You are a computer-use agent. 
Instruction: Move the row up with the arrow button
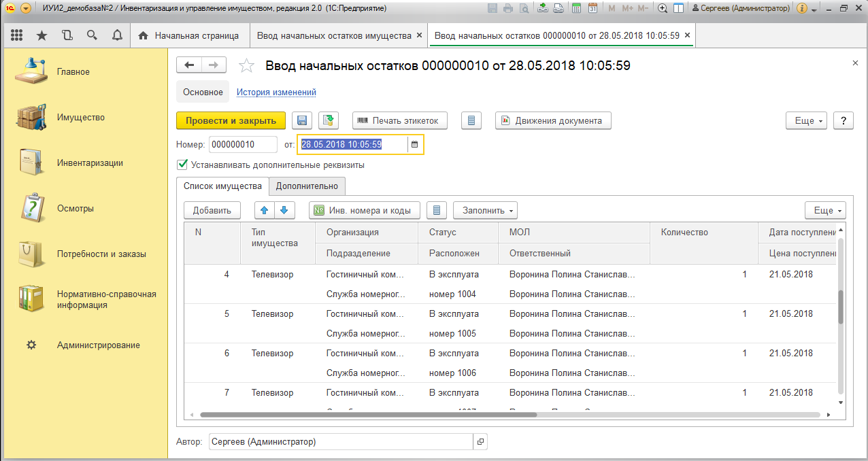pos(264,210)
